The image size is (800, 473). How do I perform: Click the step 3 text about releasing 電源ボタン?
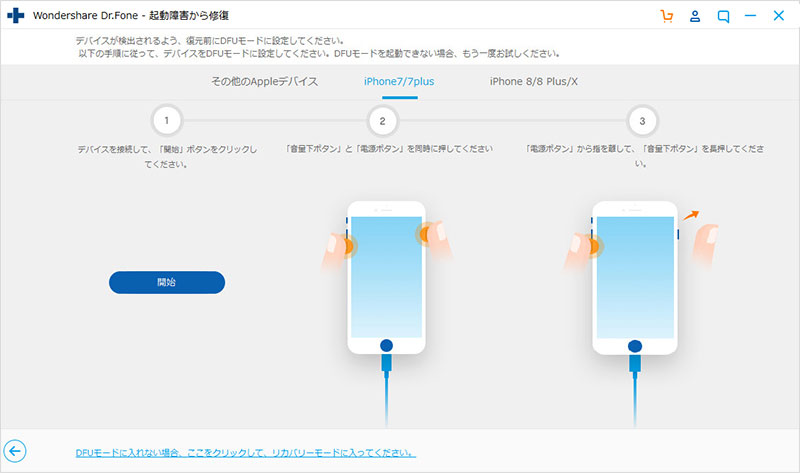[644, 156]
